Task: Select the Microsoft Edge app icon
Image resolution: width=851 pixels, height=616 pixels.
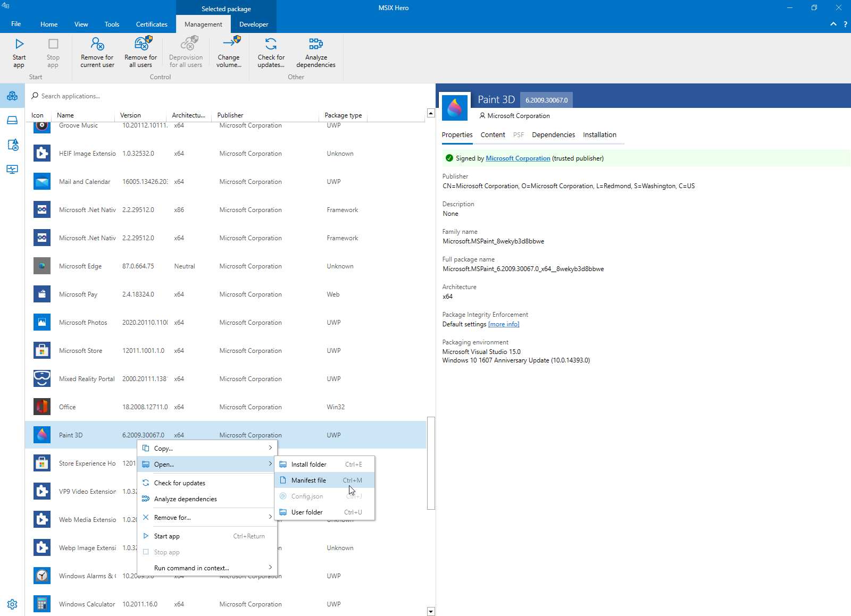Action: [x=42, y=266]
